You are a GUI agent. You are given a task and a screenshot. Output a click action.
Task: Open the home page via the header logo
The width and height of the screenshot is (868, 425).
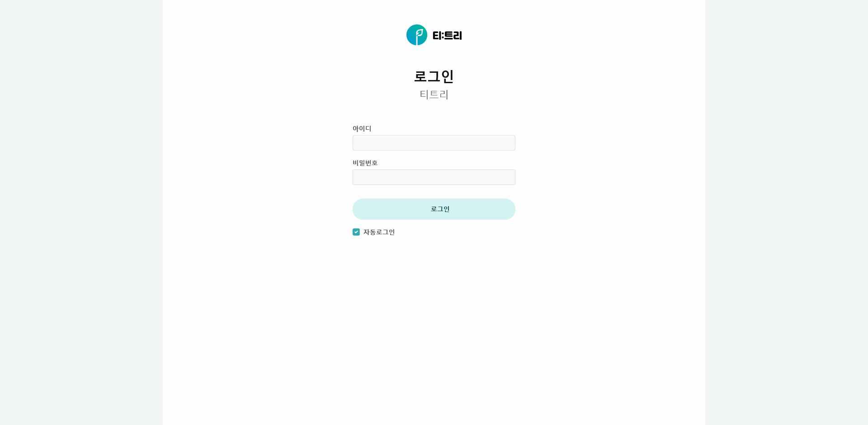coord(434,35)
